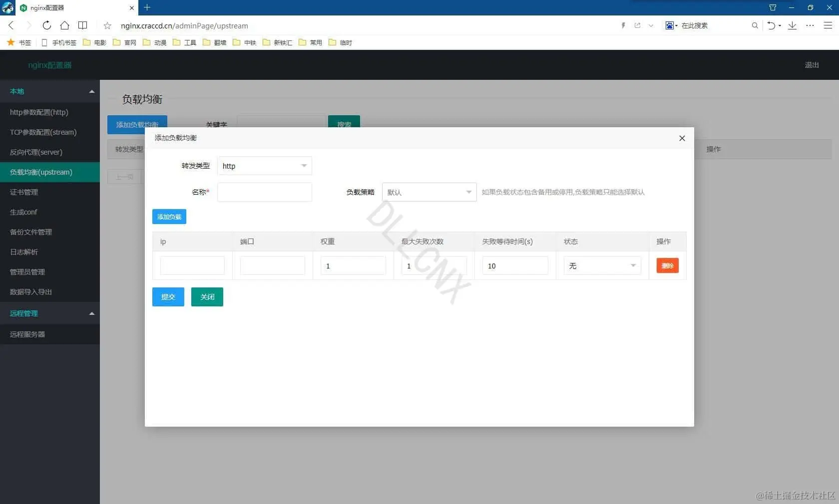
Task: Click the lightning icon near the address bar
Action: [x=622, y=25]
